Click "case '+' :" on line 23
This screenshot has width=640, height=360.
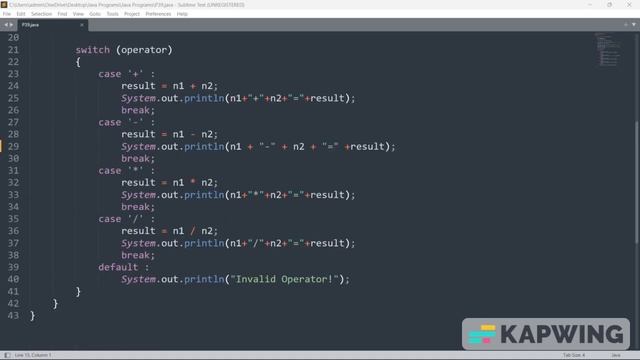127,74
